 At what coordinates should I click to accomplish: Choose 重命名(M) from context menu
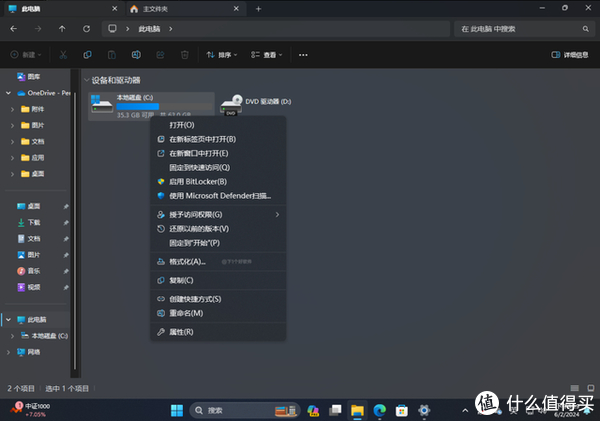[218, 313]
